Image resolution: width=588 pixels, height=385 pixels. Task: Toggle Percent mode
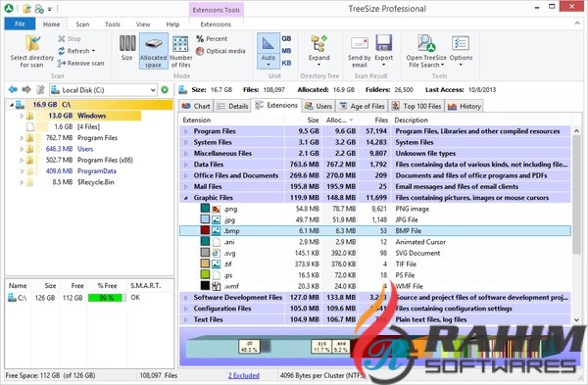point(212,38)
